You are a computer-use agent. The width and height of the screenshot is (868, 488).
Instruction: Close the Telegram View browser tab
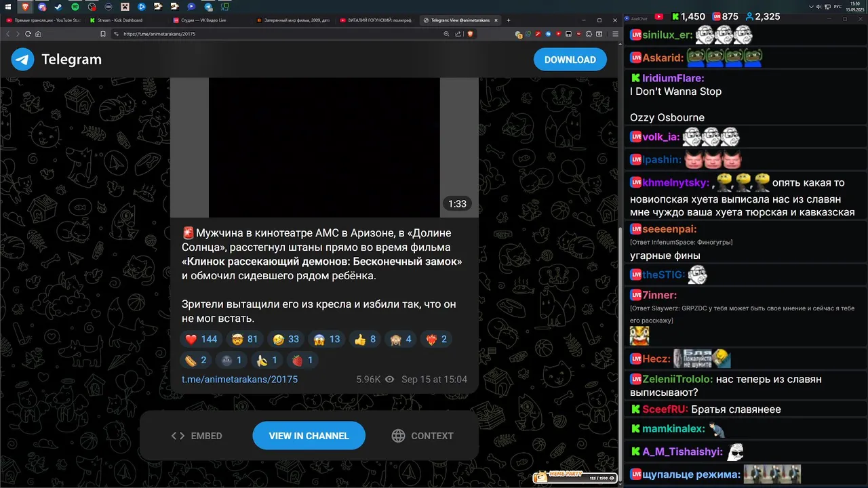click(496, 20)
